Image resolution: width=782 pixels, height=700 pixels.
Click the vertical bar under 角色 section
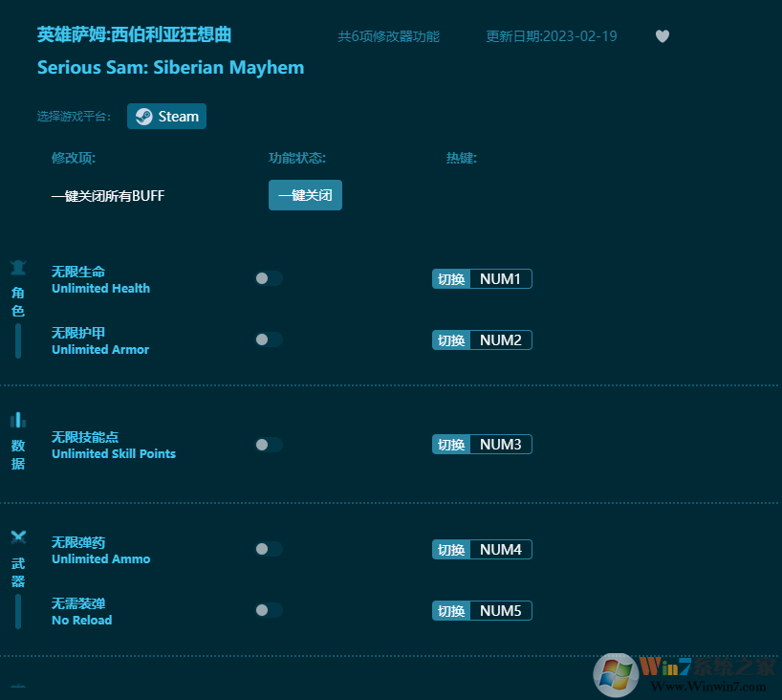click(18, 340)
